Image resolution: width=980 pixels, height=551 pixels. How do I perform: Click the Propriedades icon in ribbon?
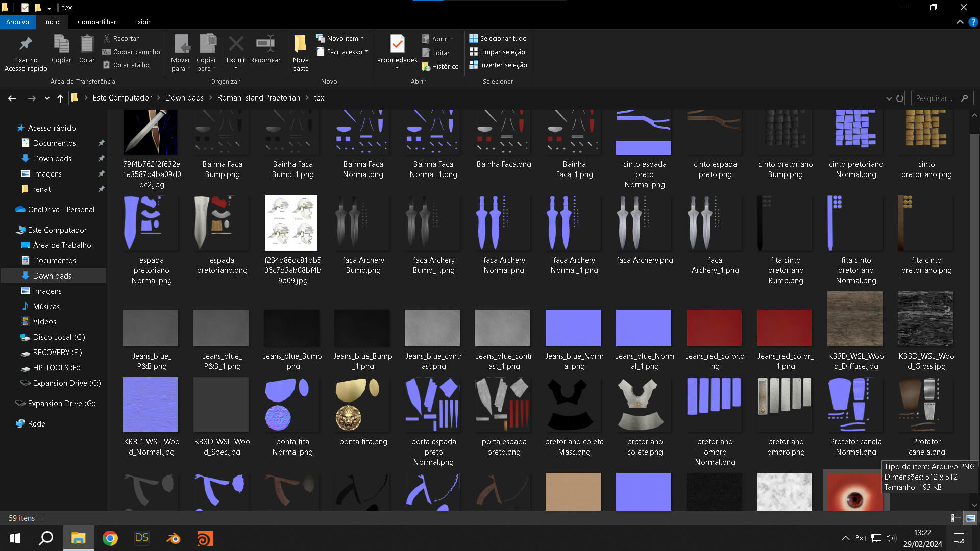397,44
